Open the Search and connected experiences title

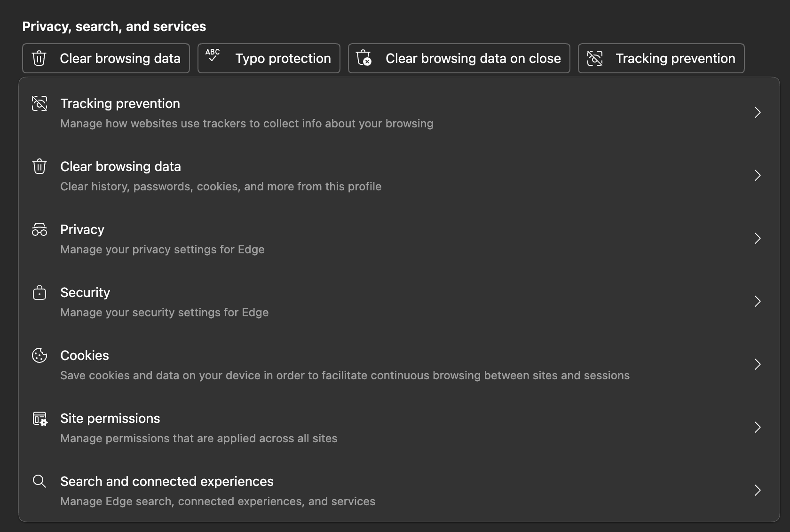click(166, 481)
